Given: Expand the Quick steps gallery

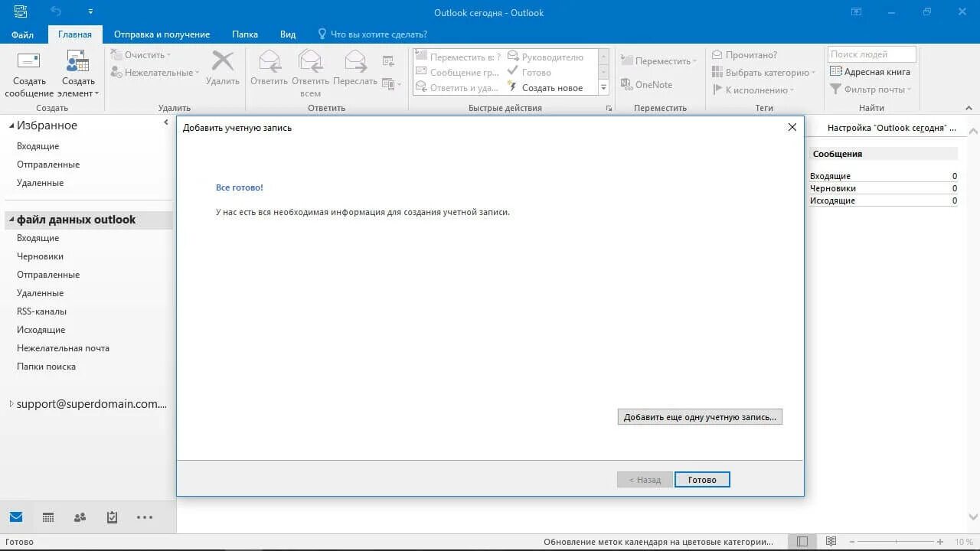Looking at the screenshot, I should point(603,89).
